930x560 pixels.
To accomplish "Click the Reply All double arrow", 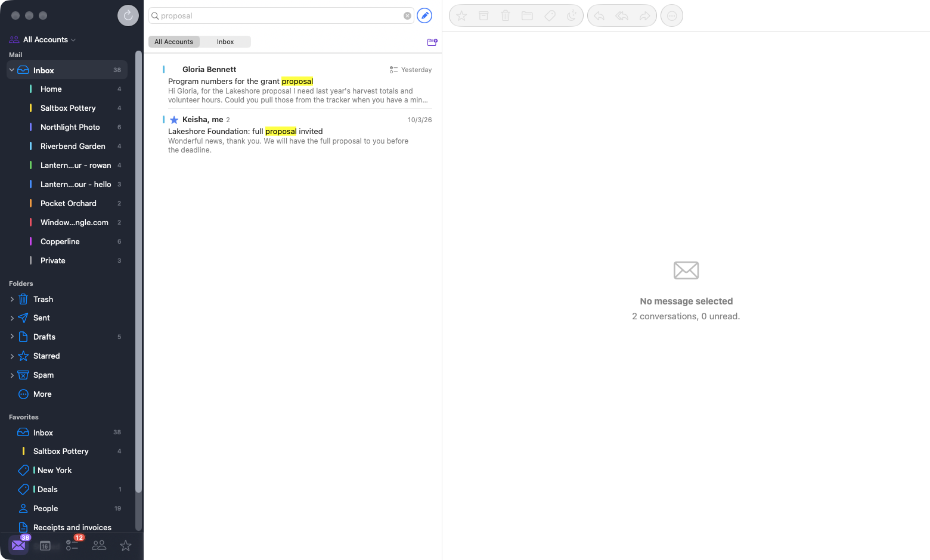I will click(622, 16).
